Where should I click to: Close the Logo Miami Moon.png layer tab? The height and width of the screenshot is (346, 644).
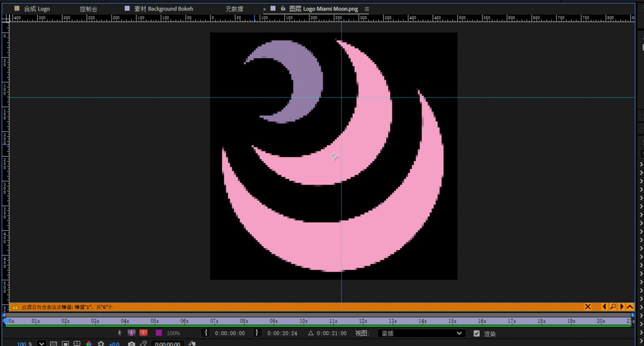click(264, 9)
